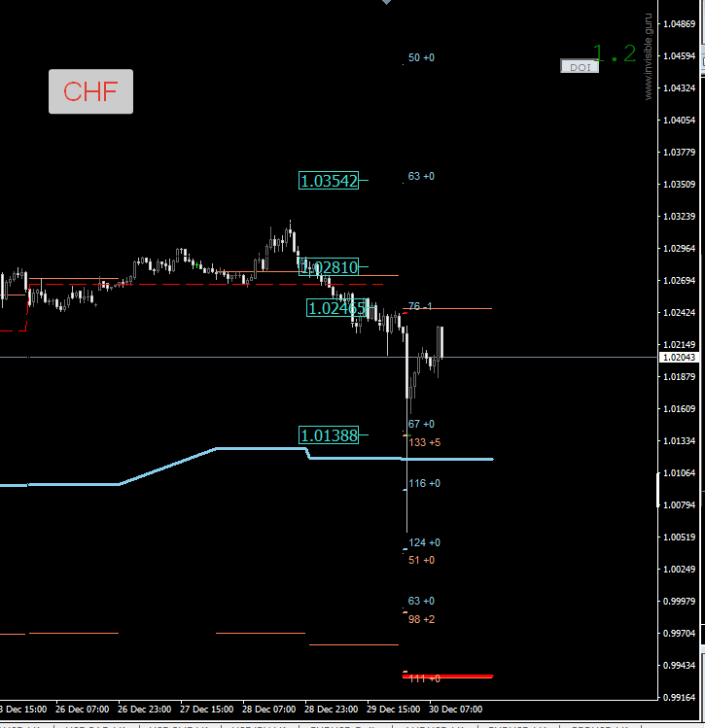Click the orange '133 +5' label
705x728 pixels.
coord(425,442)
